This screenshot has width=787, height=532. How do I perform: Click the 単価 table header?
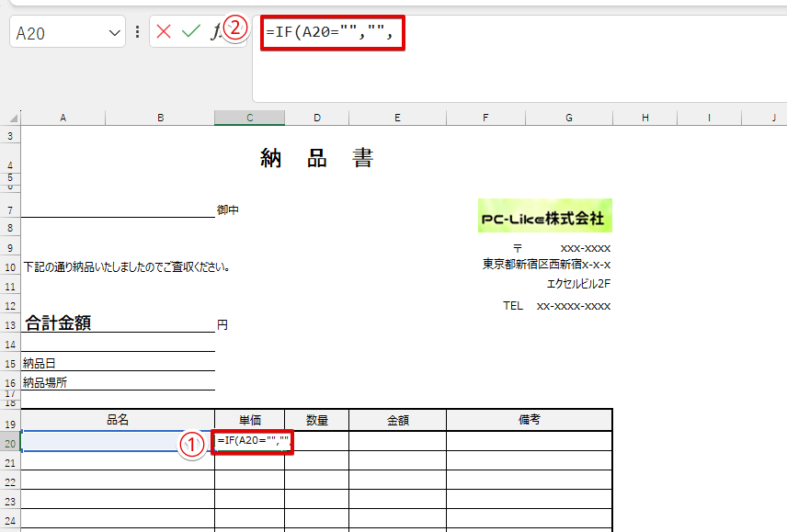[x=249, y=420]
